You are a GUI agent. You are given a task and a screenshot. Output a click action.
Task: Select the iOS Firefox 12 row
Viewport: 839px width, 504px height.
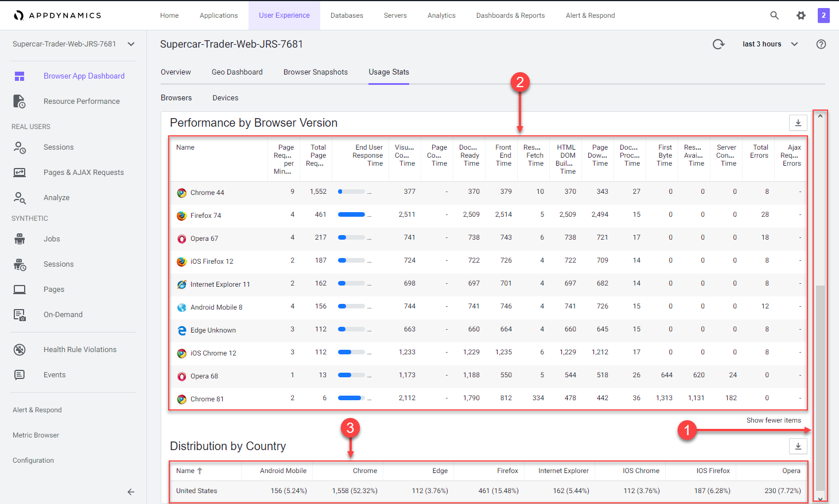[488, 261]
